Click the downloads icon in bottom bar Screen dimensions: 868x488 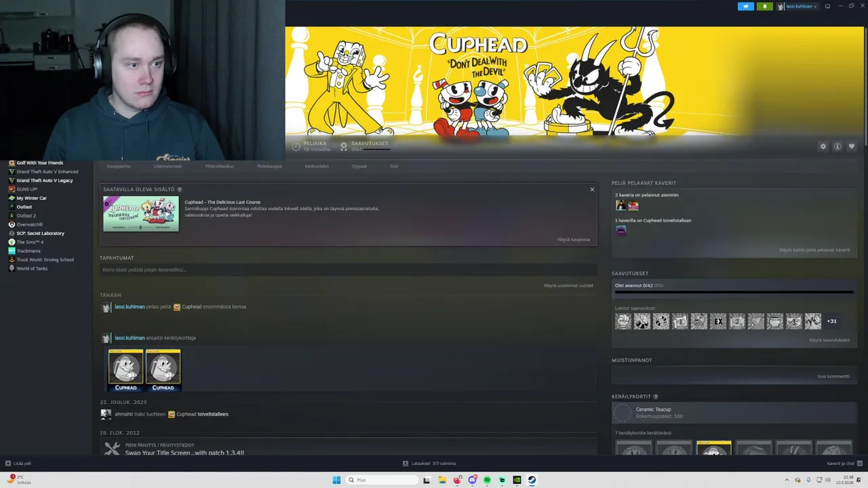coord(406,464)
